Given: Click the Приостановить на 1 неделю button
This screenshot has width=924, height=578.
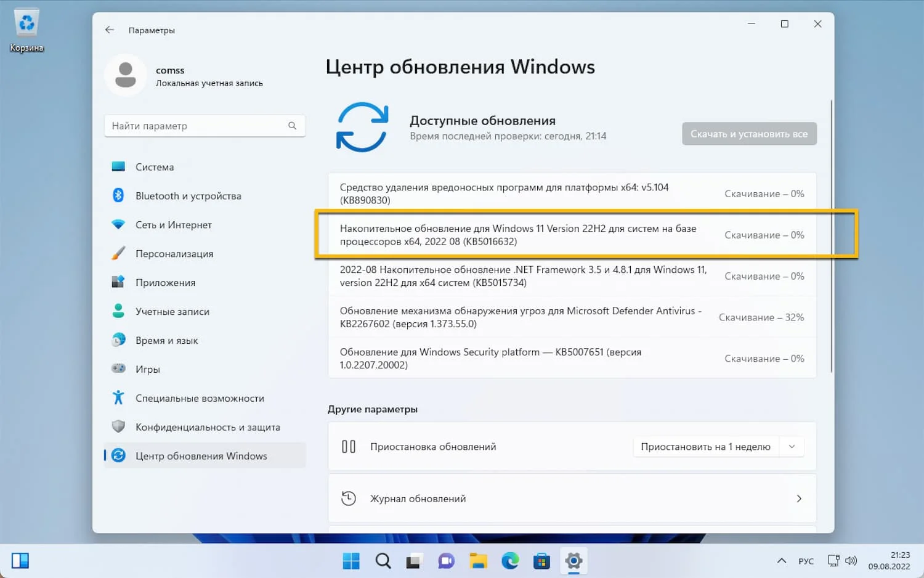Looking at the screenshot, I should tap(706, 447).
